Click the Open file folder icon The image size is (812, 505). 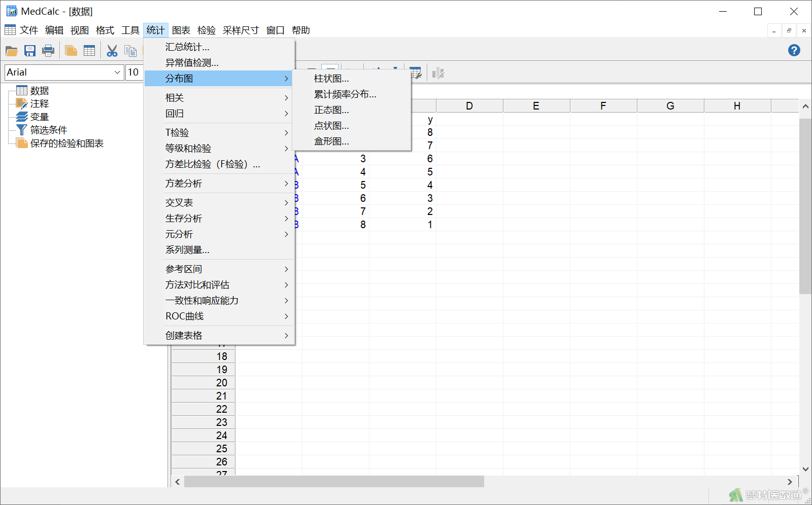pyautogui.click(x=11, y=51)
